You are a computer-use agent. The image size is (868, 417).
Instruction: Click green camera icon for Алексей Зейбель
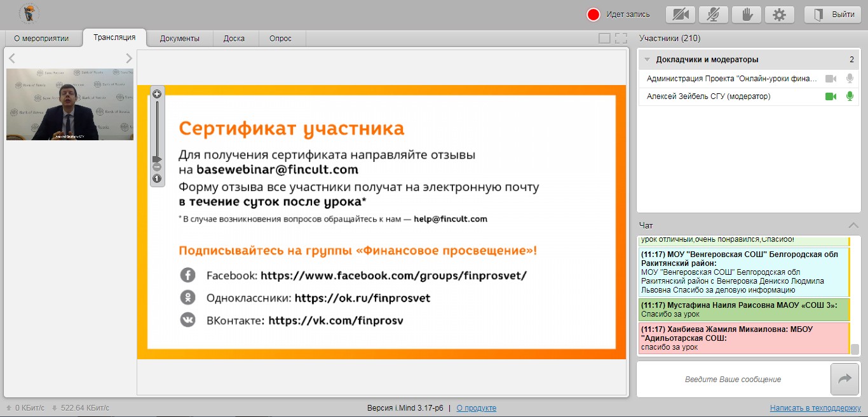(x=831, y=96)
